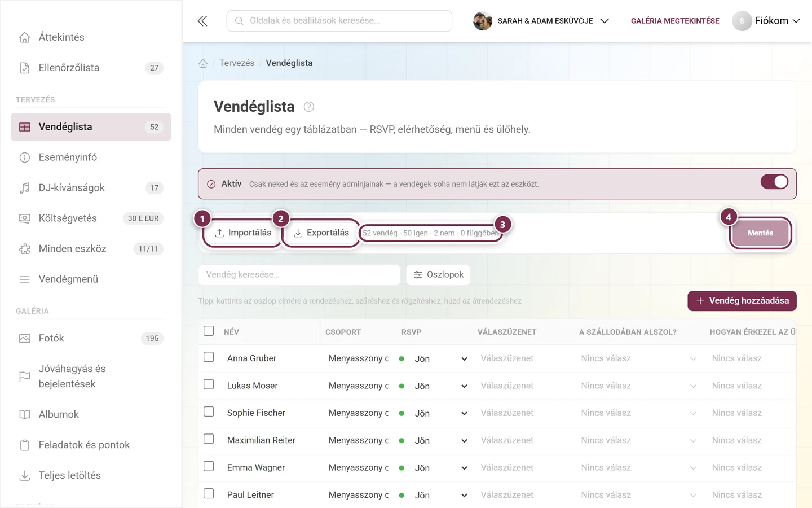Click the Költségvetés money icon
This screenshot has height=508, width=812.
pyautogui.click(x=25, y=218)
